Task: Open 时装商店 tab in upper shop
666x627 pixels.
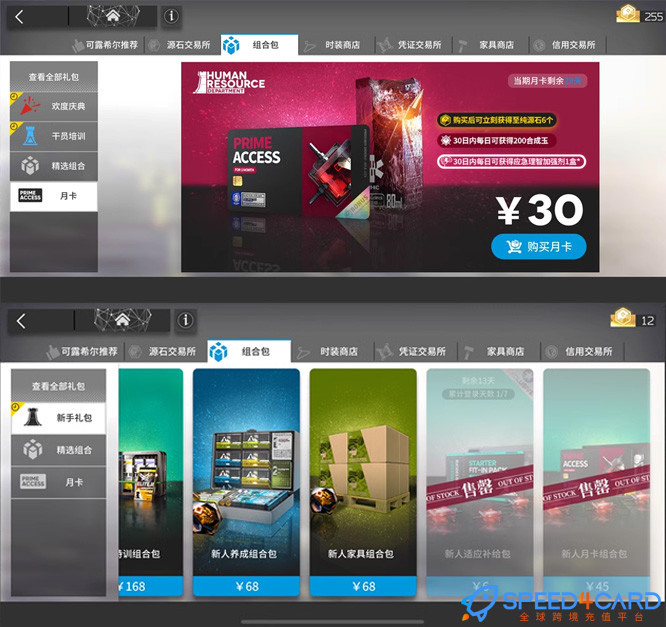Action: pos(336,45)
